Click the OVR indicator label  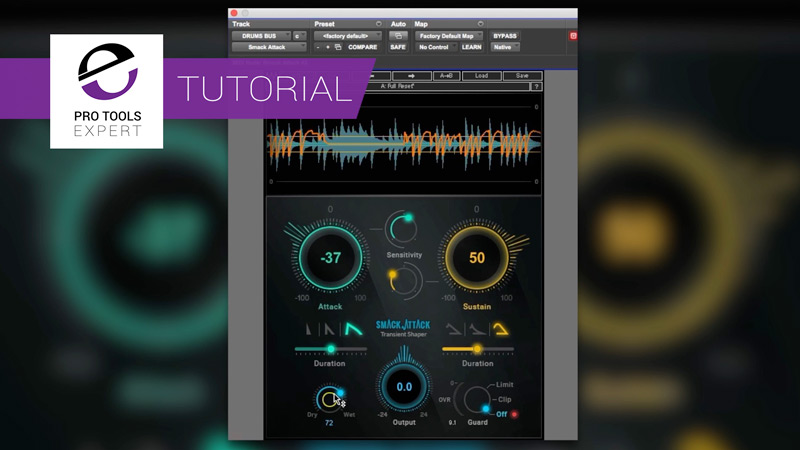(x=444, y=399)
